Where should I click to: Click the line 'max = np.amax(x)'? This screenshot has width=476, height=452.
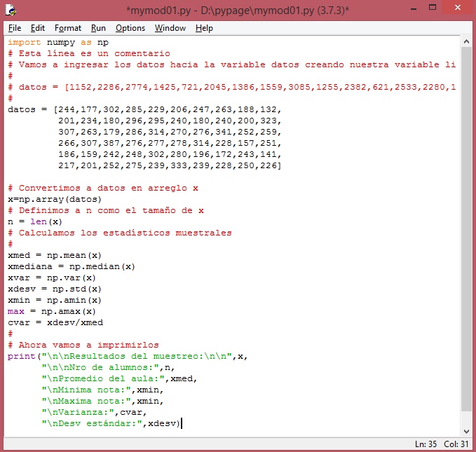tap(52, 311)
